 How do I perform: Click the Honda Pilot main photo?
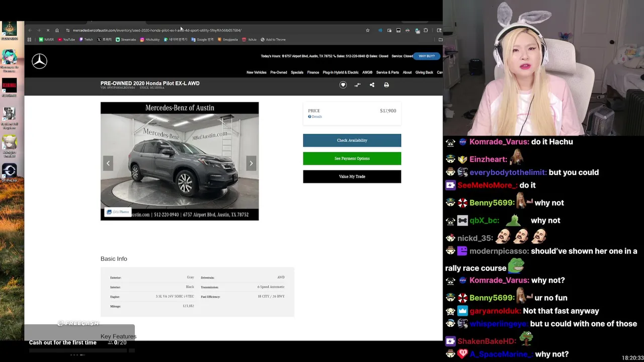click(180, 161)
